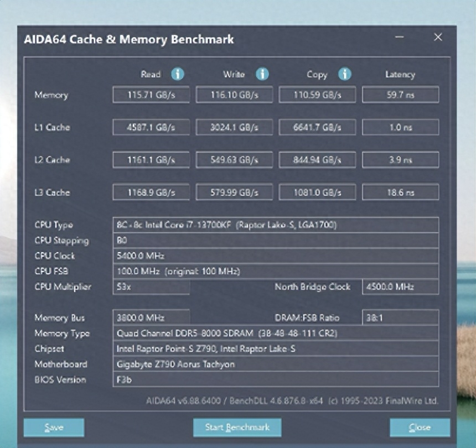476x448 pixels.
Task: Select the Memory Copy value 110.59 GB/s
Action: coord(317,95)
